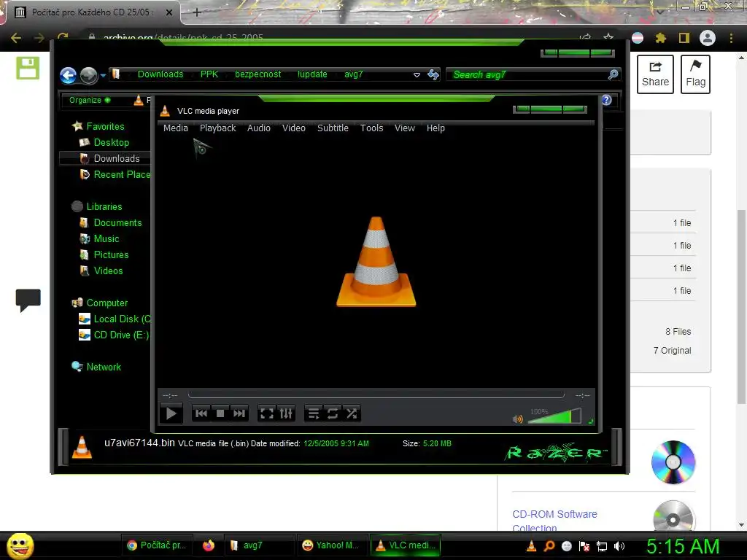Toggle the VLC playlist view

(314, 413)
